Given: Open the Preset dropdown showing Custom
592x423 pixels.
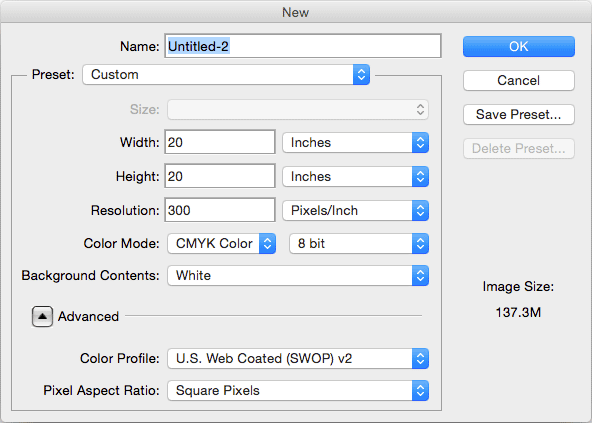Looking at the screenshot, I should [226, 74].
